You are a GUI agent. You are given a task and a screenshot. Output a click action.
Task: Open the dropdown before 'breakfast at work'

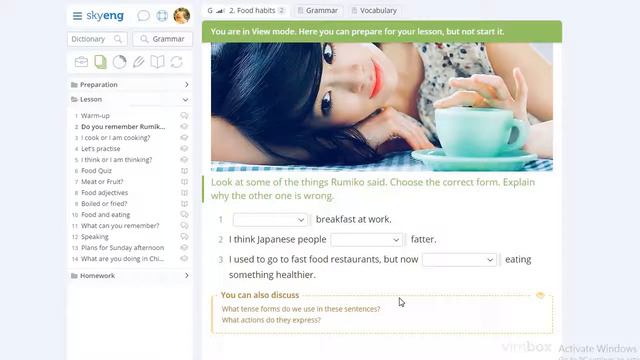pyautogui.click(x=270, y=220)
